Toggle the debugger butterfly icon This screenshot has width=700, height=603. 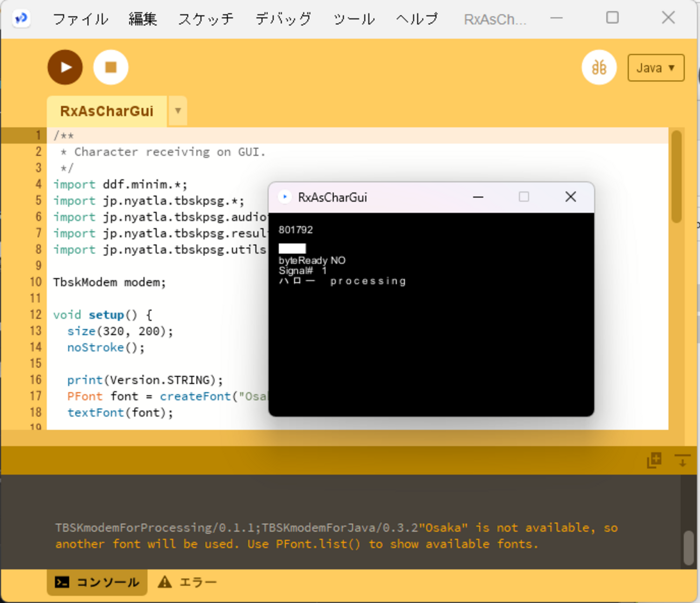599,67
